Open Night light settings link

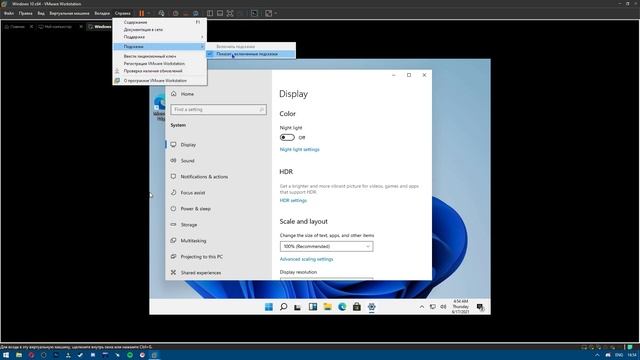point(300,149)
